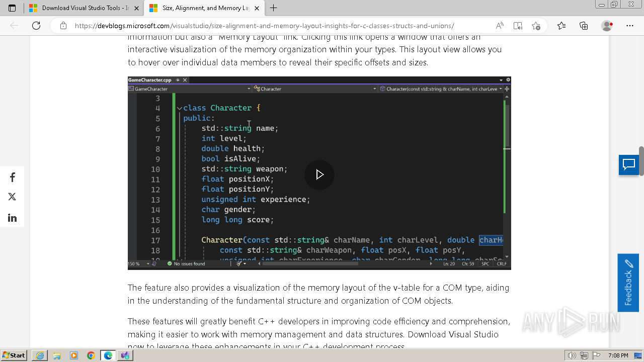The image size is (644, 362).
Task: Click the address bar URL
Action: point(264,26)
